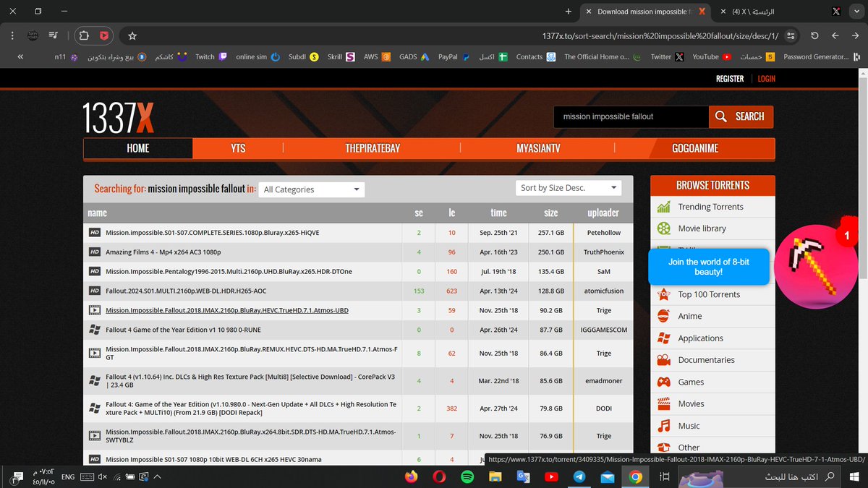The height and width of the screenshot is (488, 868).
Task: Open Top 100 Torrents in the sidebar
Action: click(x=709, y=294)
